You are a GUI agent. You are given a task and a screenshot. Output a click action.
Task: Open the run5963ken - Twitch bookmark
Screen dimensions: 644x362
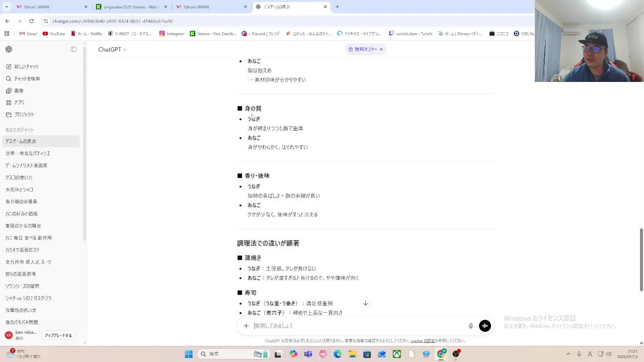(411, 34)
